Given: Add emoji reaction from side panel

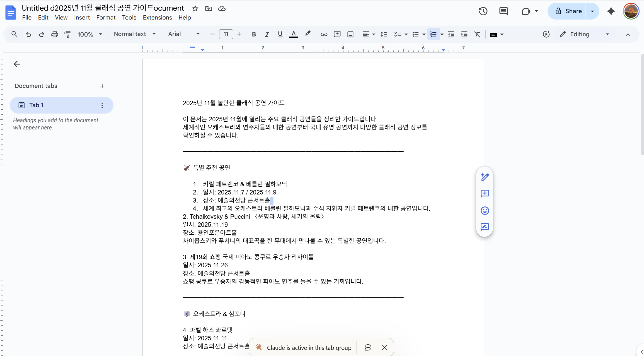Looking at the screenshot, I should pos(485,210).
